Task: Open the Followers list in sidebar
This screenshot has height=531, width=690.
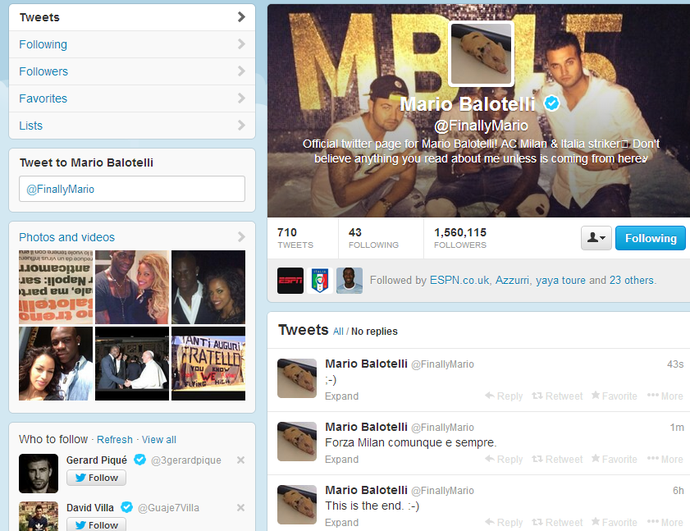Action: [132, 71]
